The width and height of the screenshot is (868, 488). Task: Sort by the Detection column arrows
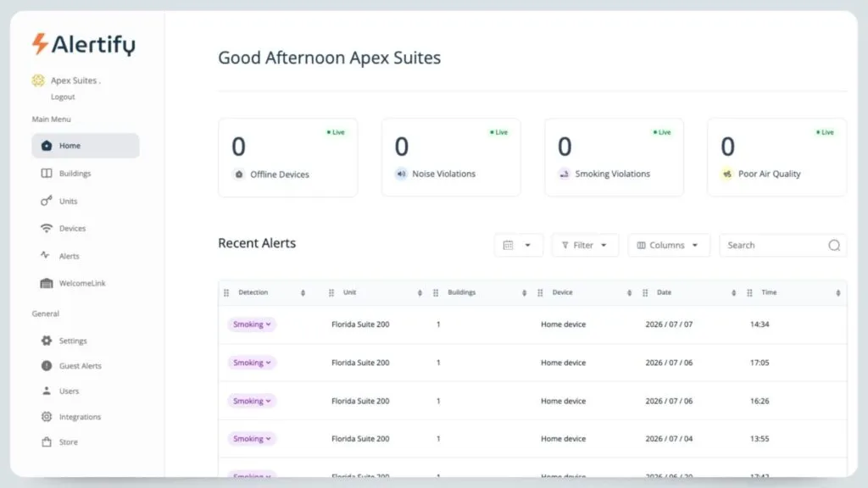click(x=303, y=292)
